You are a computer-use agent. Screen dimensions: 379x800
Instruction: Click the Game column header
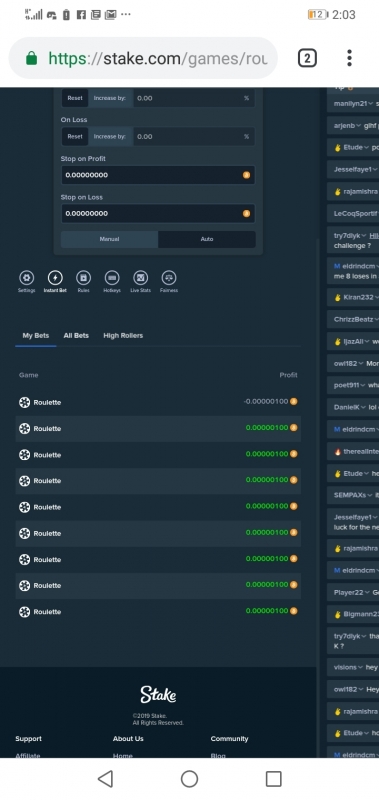[29, 375]
